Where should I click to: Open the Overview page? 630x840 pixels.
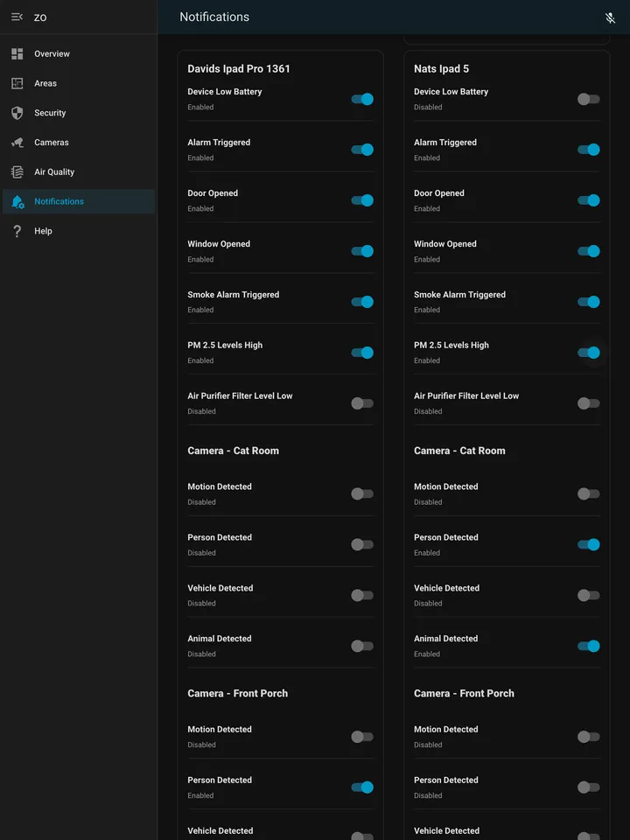pos(79,53)
